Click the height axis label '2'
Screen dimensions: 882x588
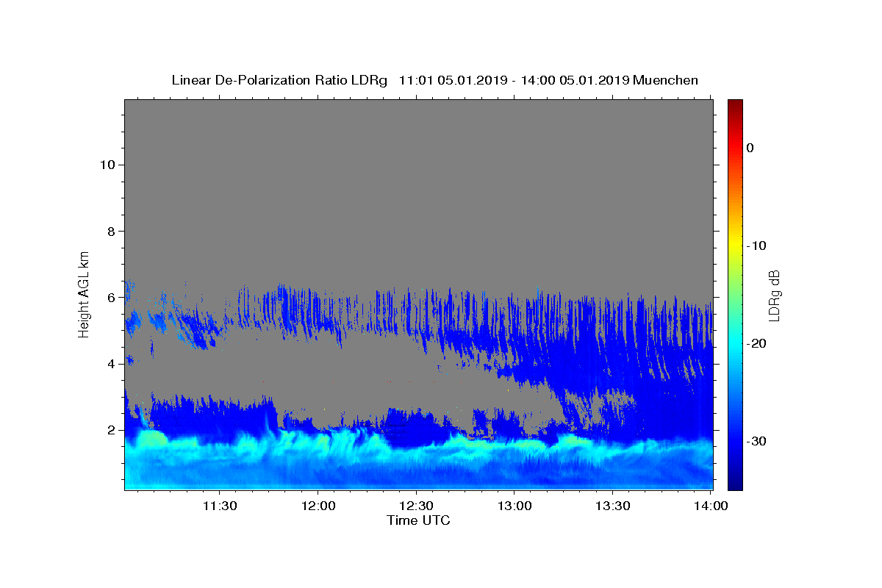click(110, 430)
